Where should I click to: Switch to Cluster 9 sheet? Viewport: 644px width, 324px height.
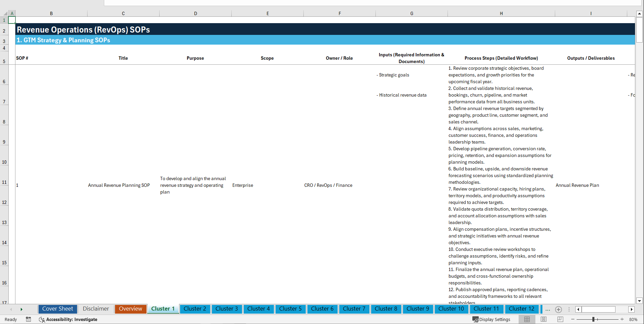point(418,309)
